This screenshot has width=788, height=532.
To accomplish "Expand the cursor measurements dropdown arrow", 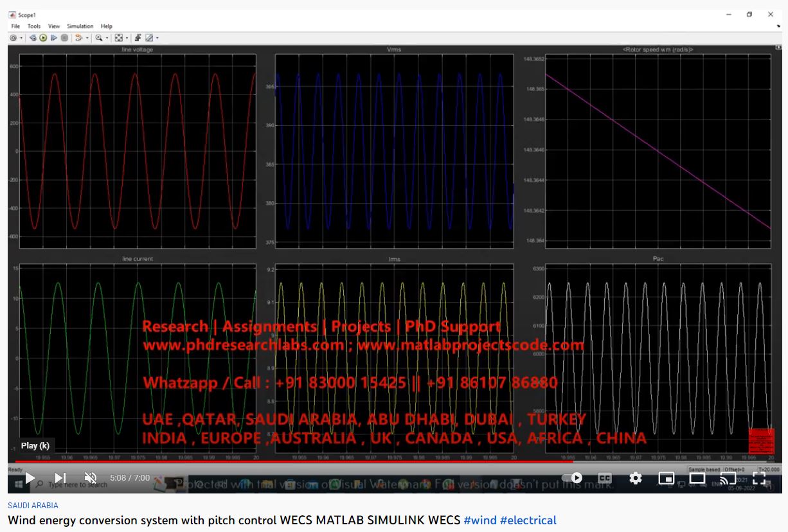I will pos(157,39).
